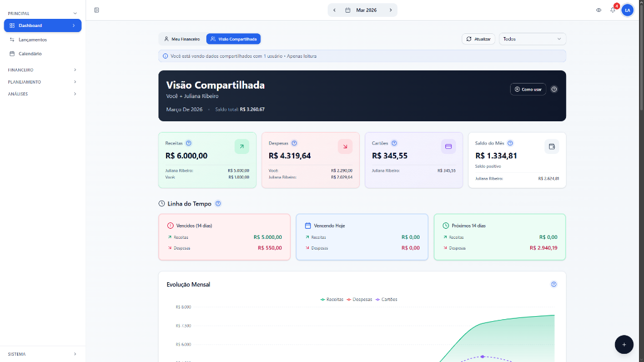Toggle Receitas series in chart legend

click(332, 300)
